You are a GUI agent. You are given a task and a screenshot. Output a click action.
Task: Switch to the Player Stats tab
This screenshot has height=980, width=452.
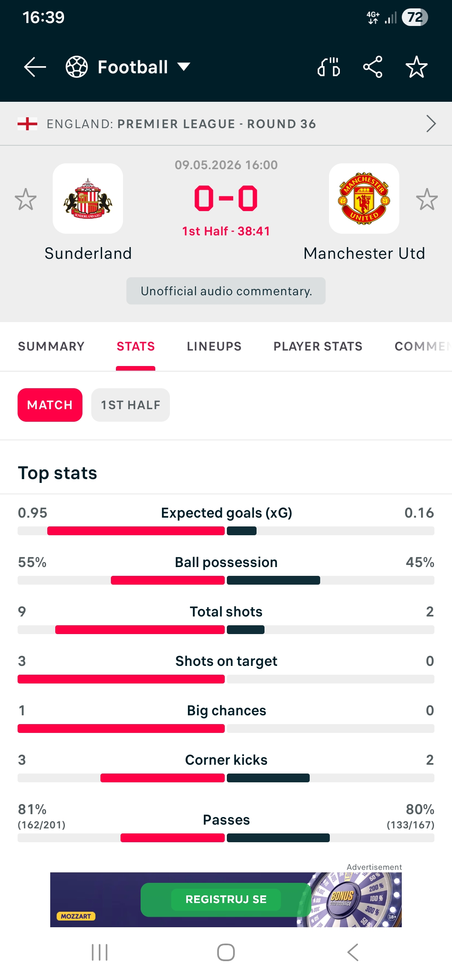[x=318, y=346]
